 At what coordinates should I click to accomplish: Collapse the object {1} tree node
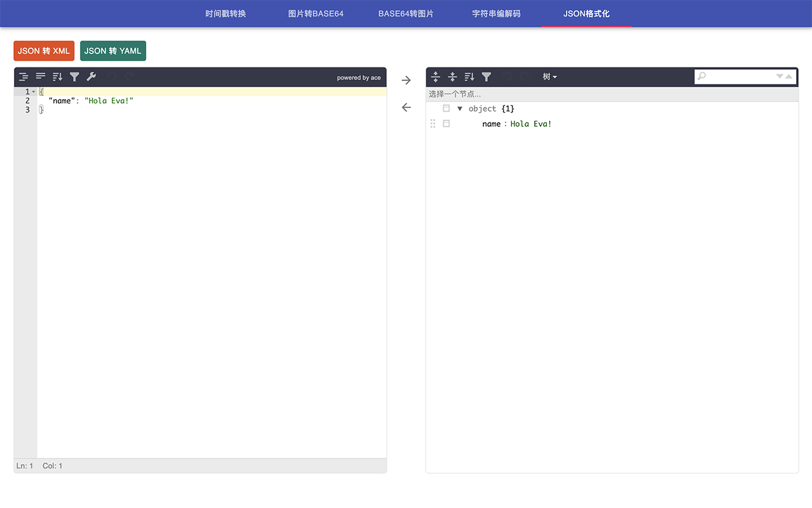[x=460, y=109]
